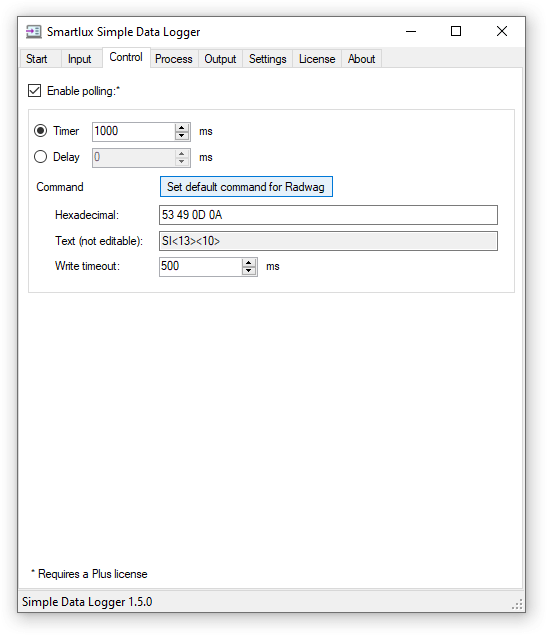Decrease Write timeout with down arrow
Image resolution: width=547 pixels, height=635 pixels.
(x=249, y=271)
